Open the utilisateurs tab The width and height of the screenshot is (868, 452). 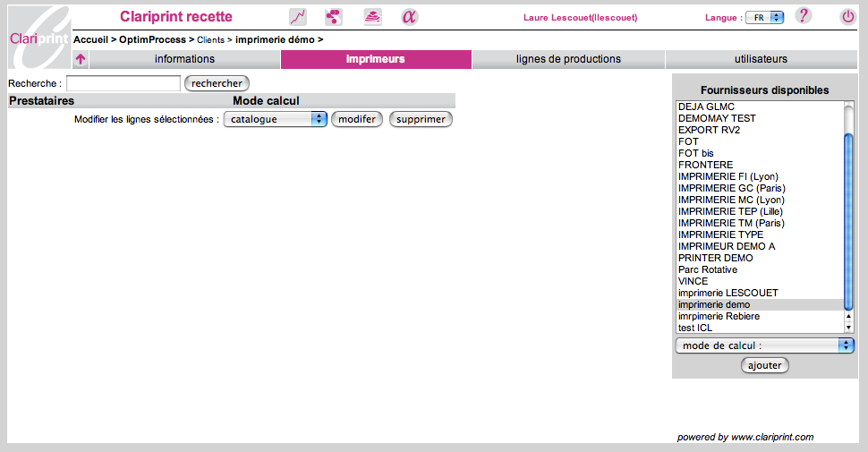coord(761,59)
